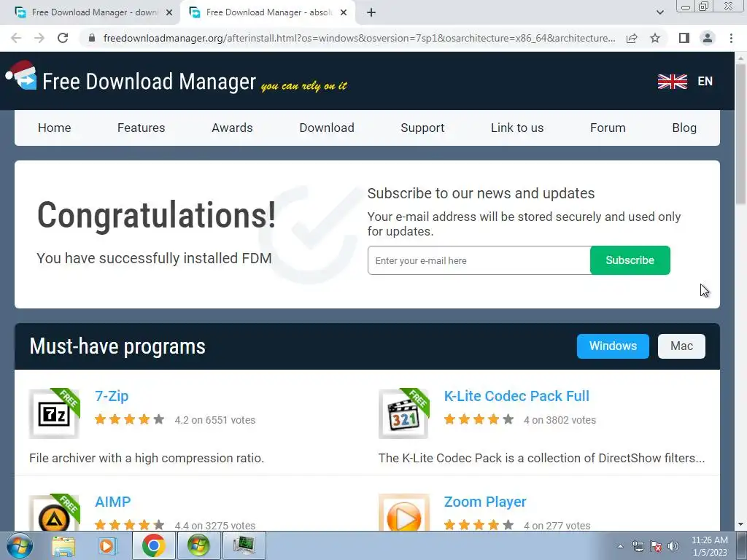Open Windows Explorer from the taskbar
Image resolution: width=747 pixels, height=560 pixels.
tap(63, 545)
